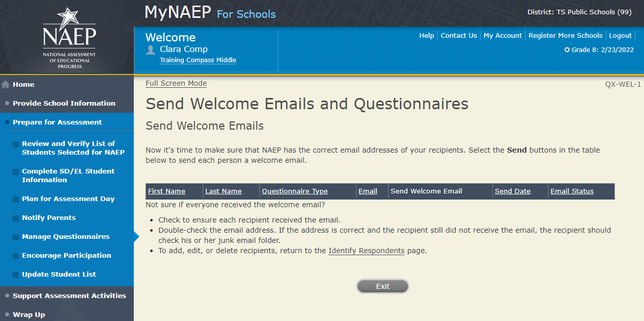Expand Provide School Information section
This screenshot has width=644, height=321.
pyautogui.click(x=64, y=103)
